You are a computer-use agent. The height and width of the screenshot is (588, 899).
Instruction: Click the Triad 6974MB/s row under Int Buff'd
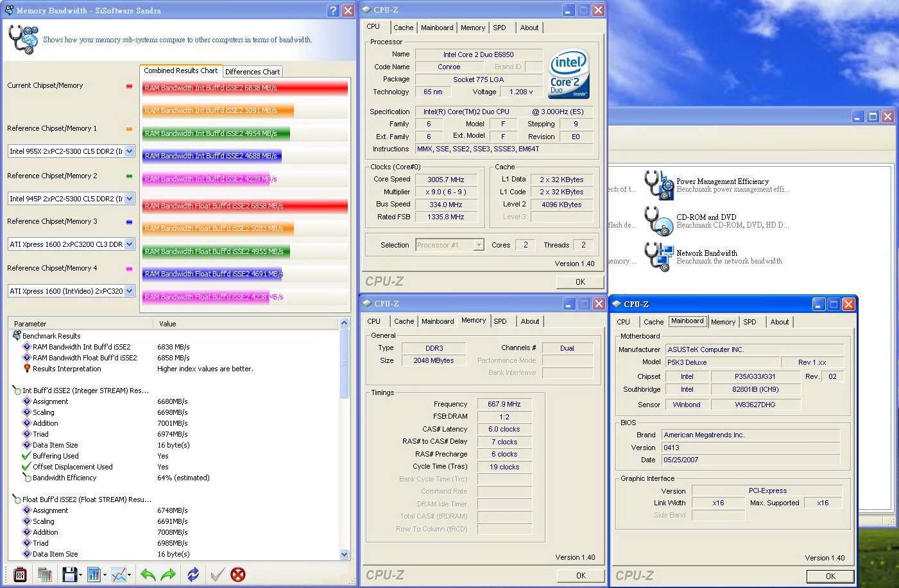tap(173, 434)
